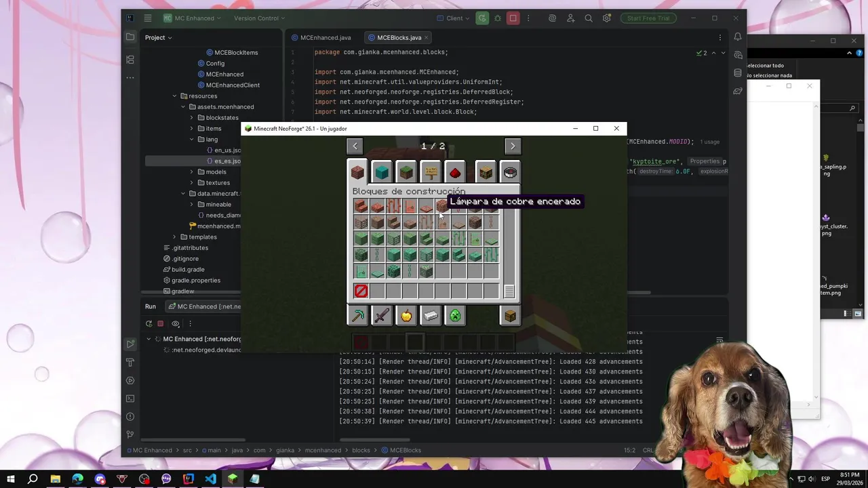Open the Version Control dropdown
Viewport: 868px width, 488px height.
[260, 18]
